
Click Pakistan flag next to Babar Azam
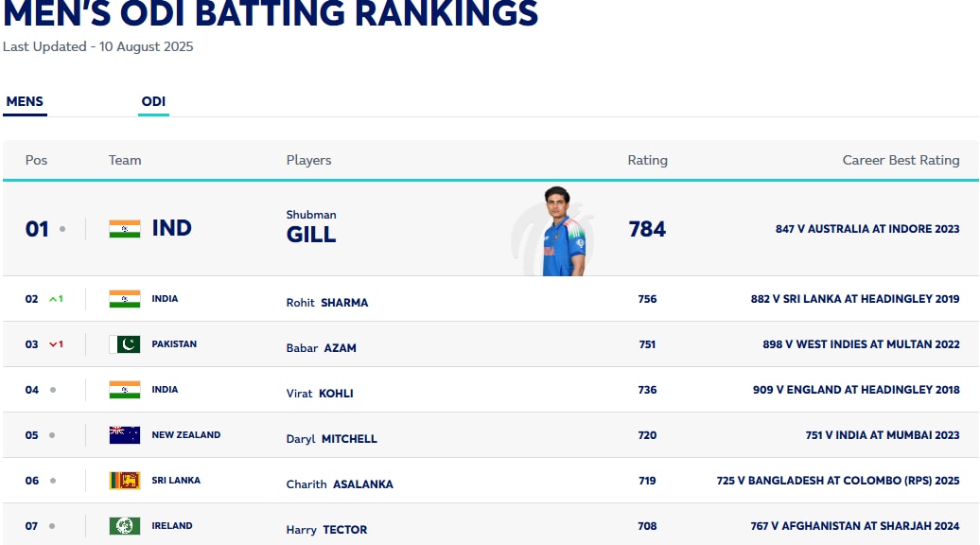pyautogui.click(x=124, y=344)
